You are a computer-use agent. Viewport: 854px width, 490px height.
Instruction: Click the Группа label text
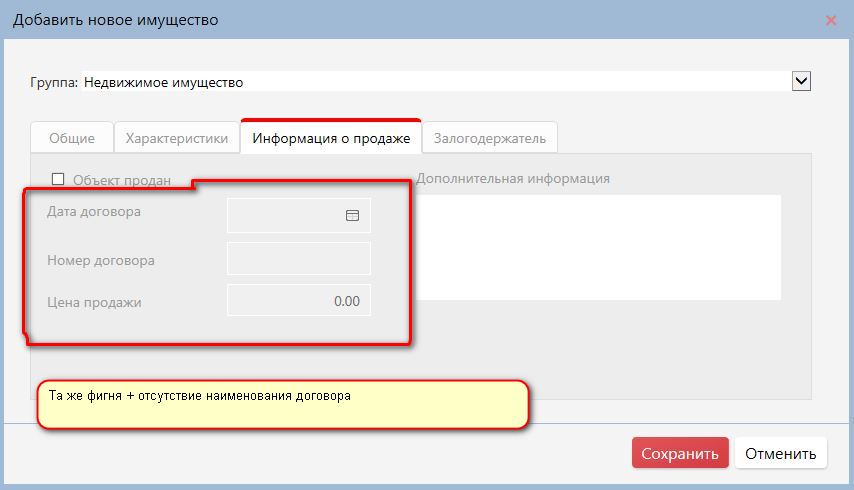click(54, 83)
